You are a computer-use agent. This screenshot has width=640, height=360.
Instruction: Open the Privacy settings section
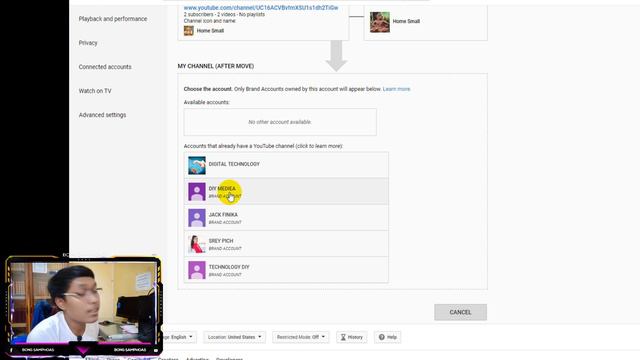click(x=88, y=43)
